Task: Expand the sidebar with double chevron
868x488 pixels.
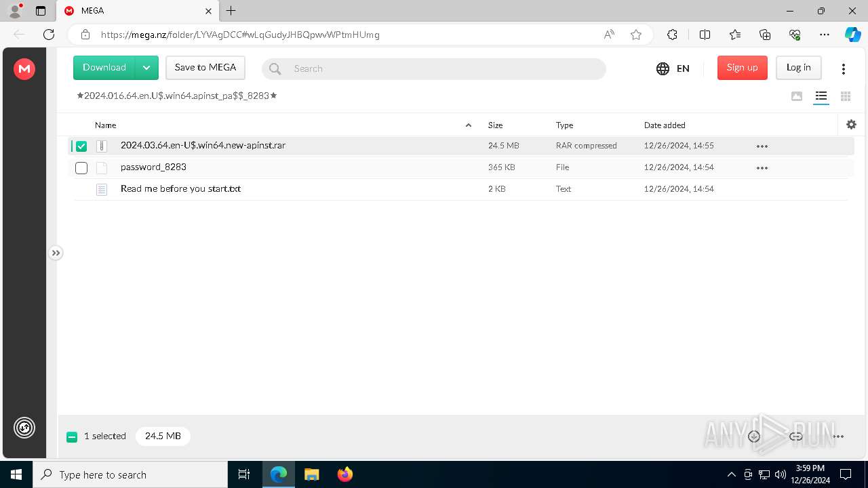Action: (x=56, y=253)
